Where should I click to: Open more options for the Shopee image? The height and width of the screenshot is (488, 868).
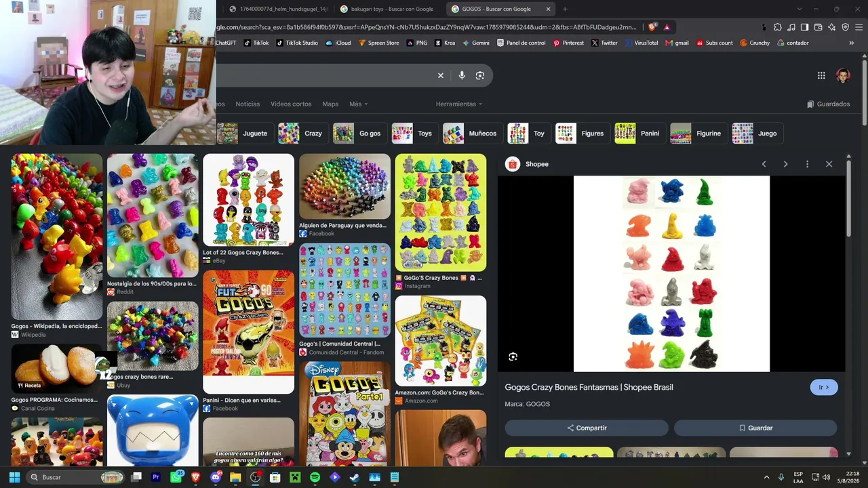pyautogui.click(x=807, y=164)
